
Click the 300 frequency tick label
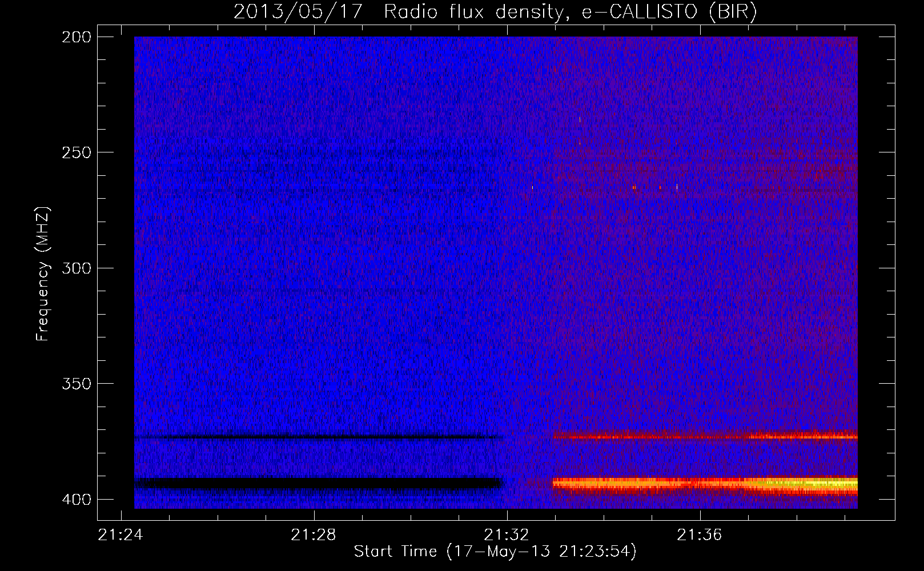click(x=76, y=268)
